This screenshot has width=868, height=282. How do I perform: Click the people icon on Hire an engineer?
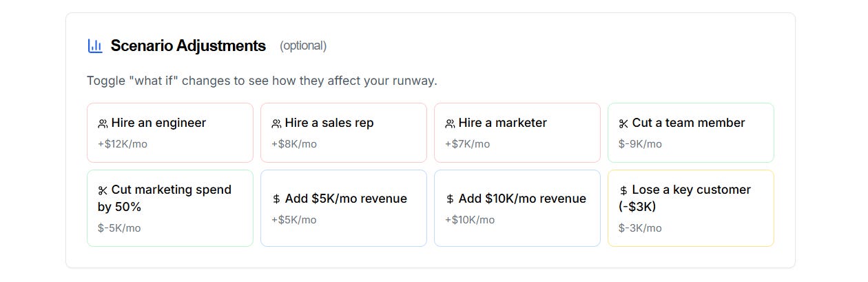[103, 123]
